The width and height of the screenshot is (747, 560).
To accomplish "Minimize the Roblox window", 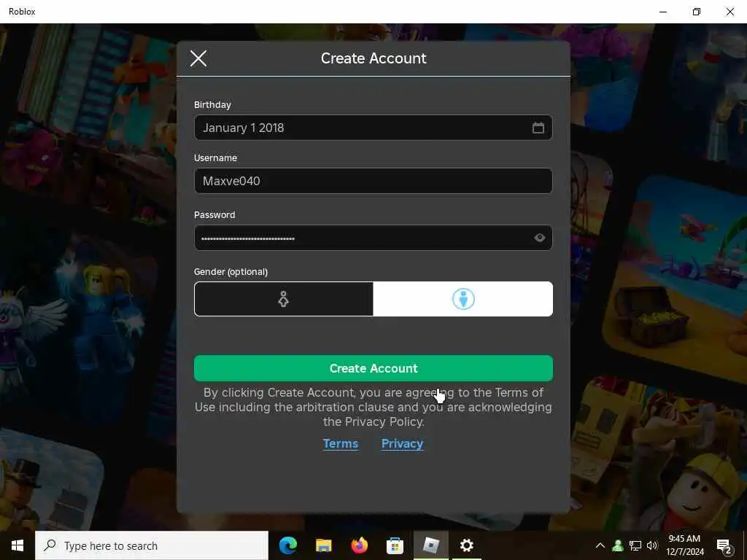I will coord(663,12).
